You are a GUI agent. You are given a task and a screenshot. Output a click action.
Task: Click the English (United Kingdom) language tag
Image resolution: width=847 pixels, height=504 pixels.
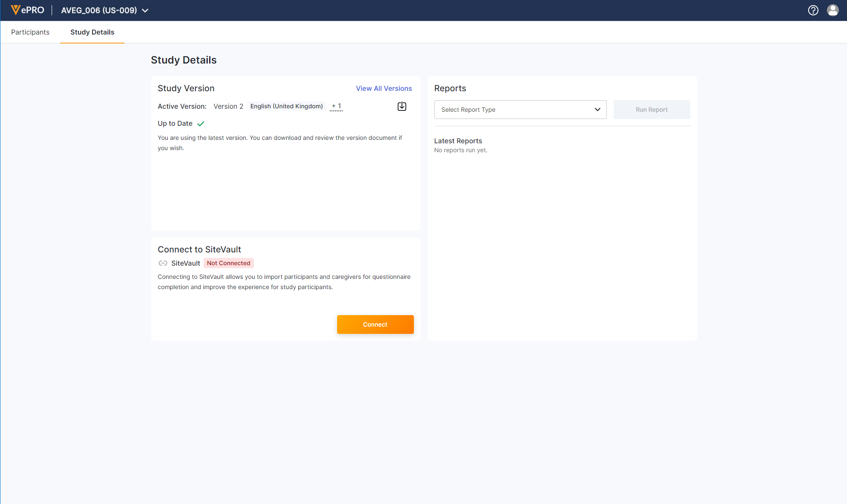286,106
